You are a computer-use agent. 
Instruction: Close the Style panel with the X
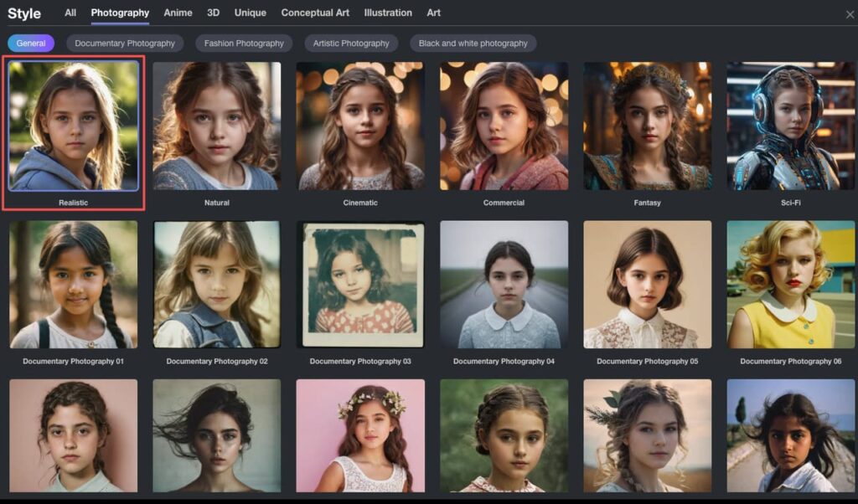click(x=850, y=15)
